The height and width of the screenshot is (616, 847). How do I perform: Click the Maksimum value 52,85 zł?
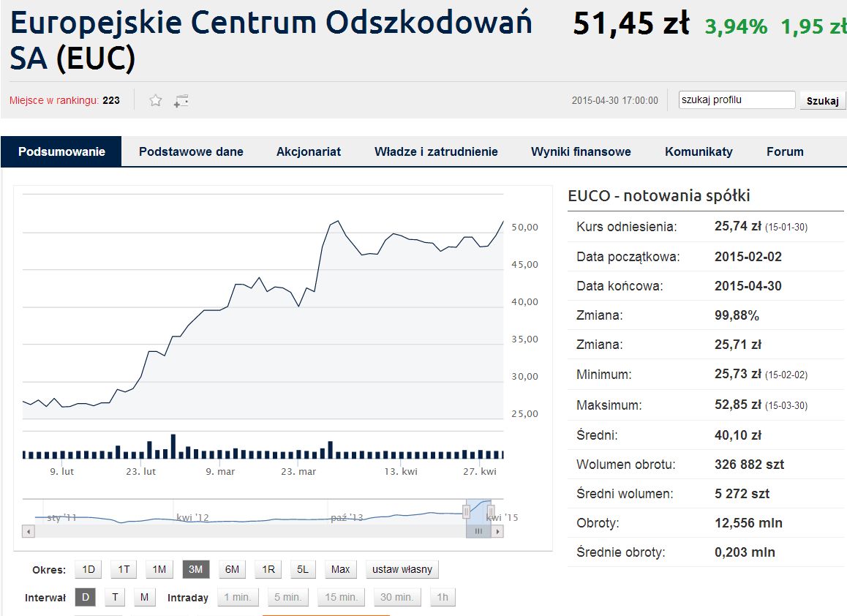click(738, 405)
